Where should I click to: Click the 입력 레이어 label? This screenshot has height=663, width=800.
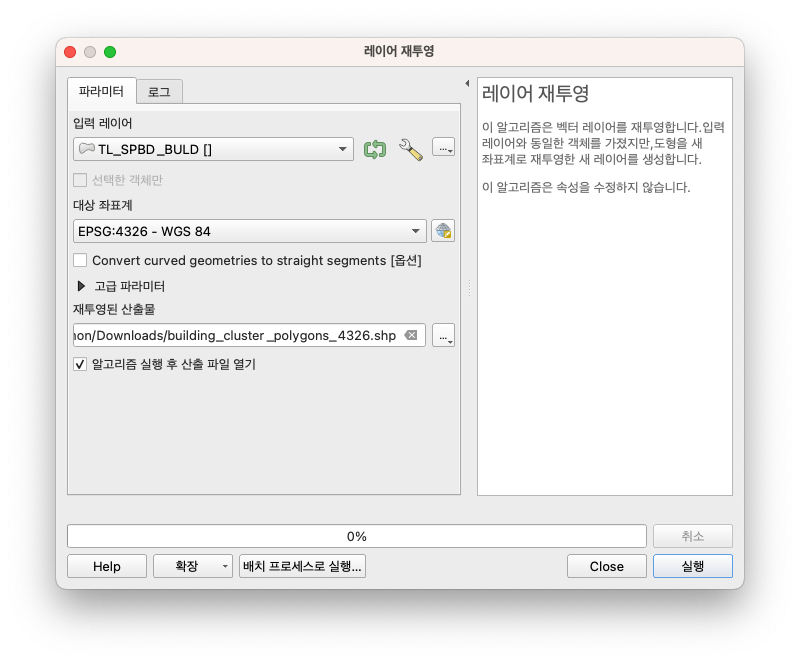pyautogui.click(x=103, y=123)
